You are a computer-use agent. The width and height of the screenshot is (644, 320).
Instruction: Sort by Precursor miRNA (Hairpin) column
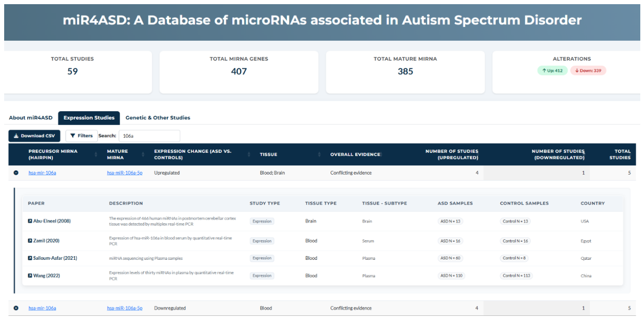point(63,154)
